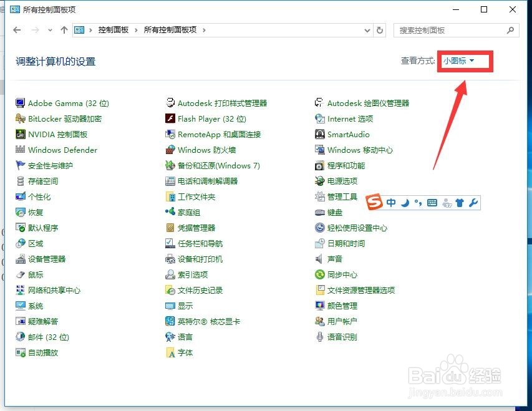Click 控制面板 in the address breadcrumb

click(x=114, y=30)
